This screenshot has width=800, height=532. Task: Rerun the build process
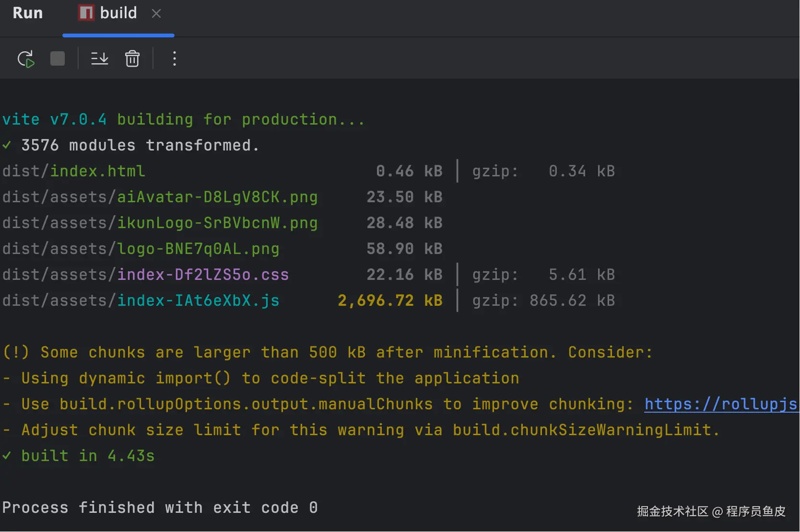[26, 59]
